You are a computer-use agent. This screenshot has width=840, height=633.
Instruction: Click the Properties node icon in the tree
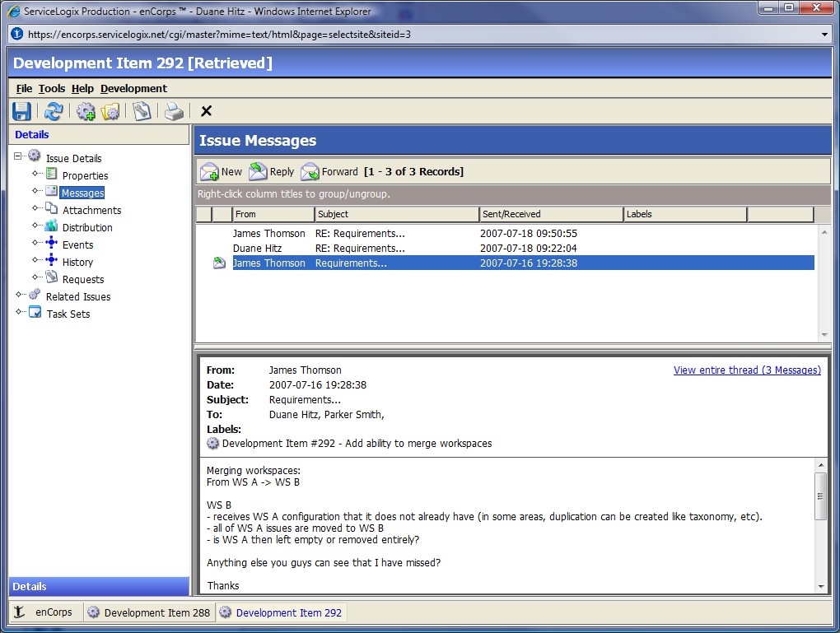point(51,174)
